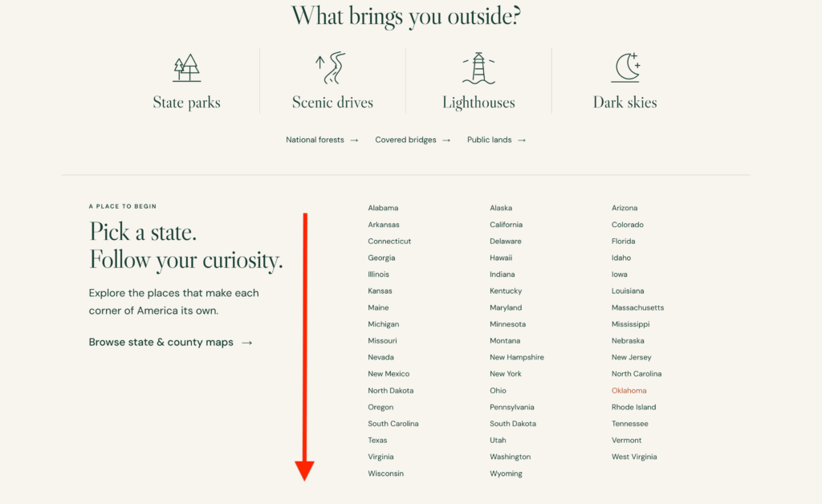The height and width of the screenshot is (504, 822).
Task: Click the Dark skies moon icon
Action: click(625, 67)
